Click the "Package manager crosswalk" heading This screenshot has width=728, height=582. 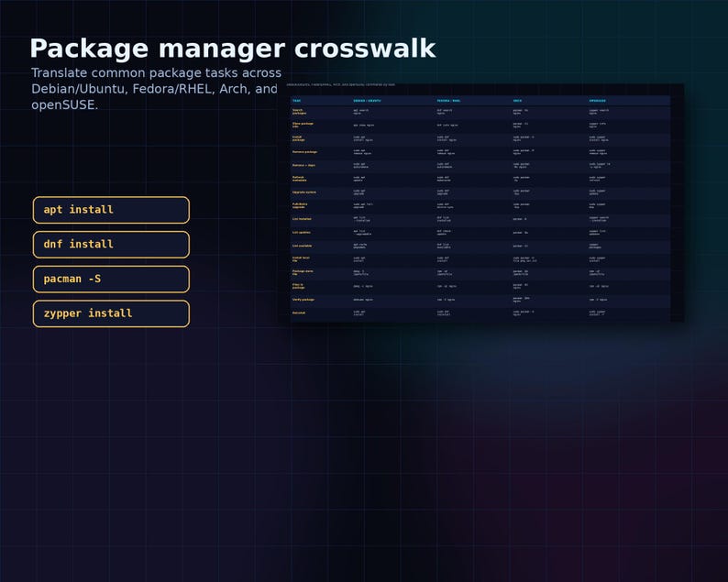tap(233, 49)
